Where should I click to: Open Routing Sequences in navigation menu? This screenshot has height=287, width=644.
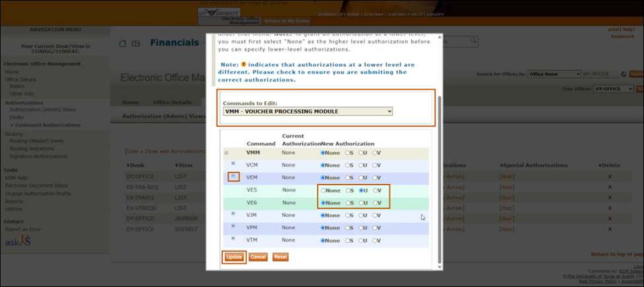(x=32, y=148)
